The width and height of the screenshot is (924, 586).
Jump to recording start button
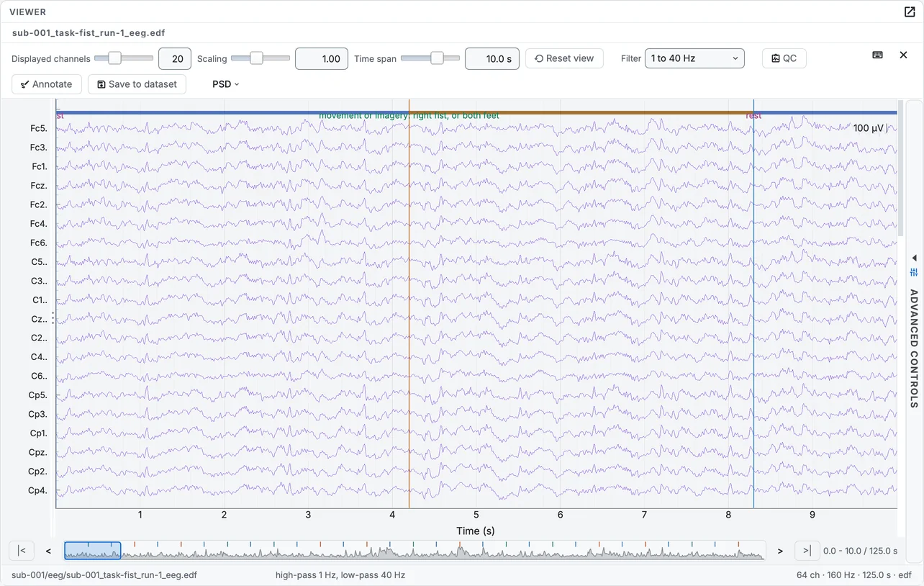(x=22, y=551)
